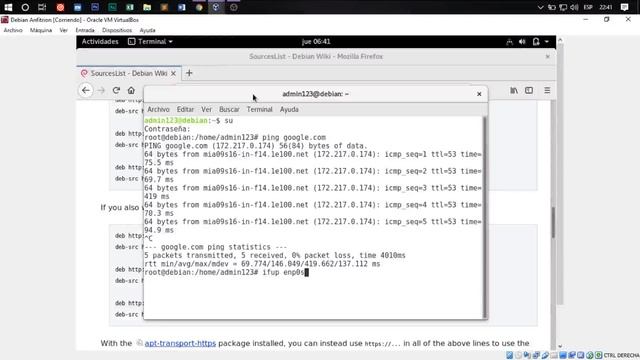Reload the Firefox page
This screenshot has width=640, height=360.
click(116, 90)
